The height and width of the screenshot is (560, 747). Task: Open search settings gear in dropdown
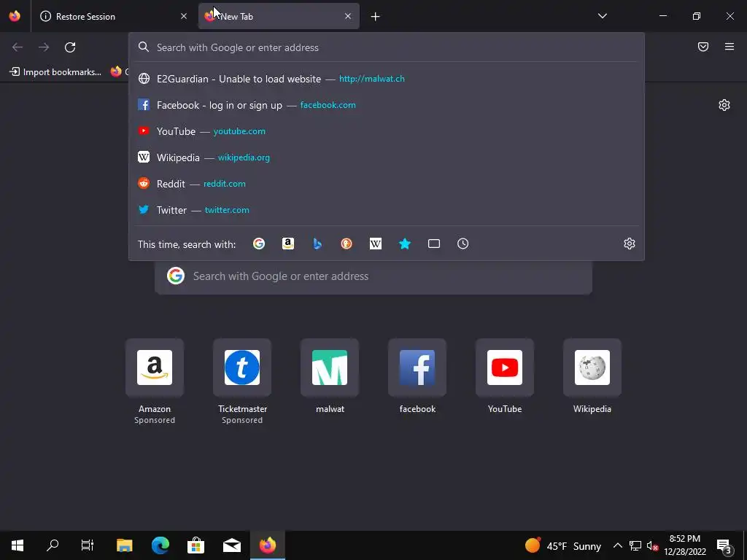coord(630,244)
